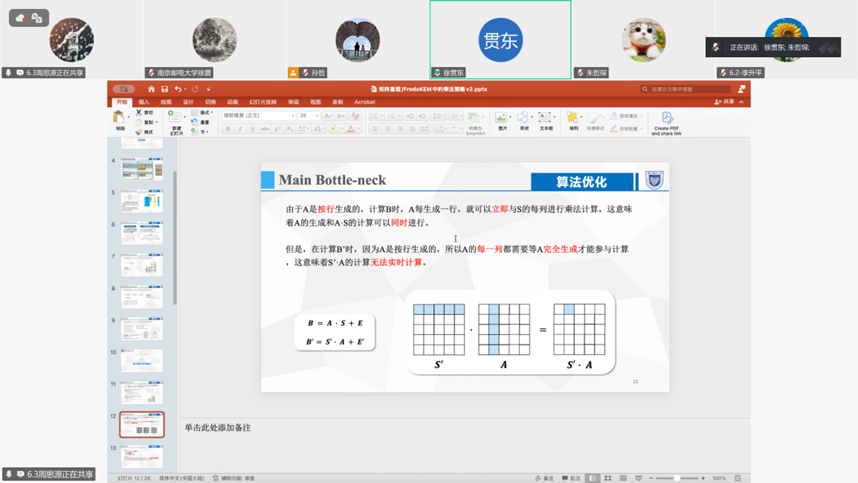Click the Save icon in title bar
858x483 pixels.
[x=164, y=89]
